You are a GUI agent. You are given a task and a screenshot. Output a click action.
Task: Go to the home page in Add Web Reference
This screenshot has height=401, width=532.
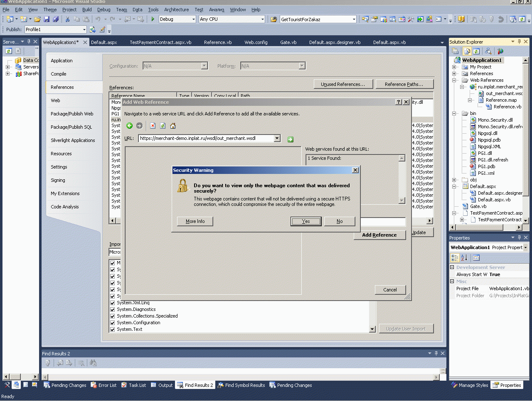click(x=173, y=126)
